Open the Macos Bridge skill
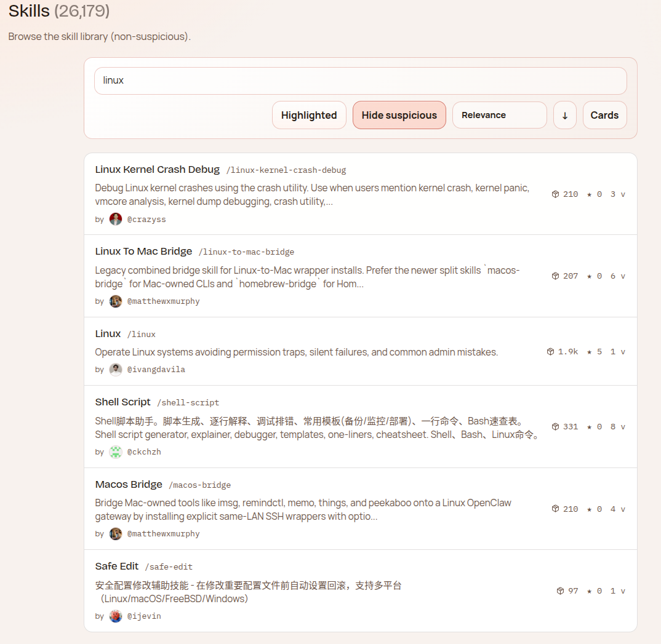This screenshot has width=661, height=644. click(129, 484)
